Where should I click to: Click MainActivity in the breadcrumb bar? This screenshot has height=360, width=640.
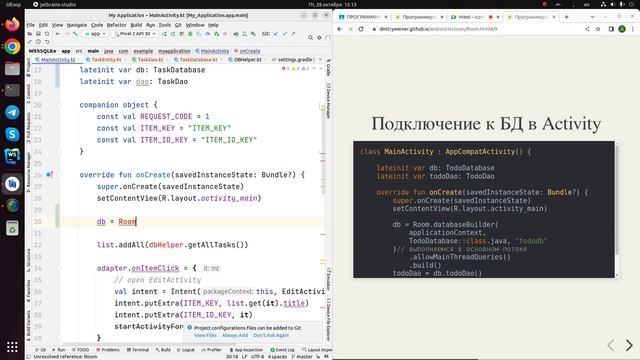click(213, 51)
